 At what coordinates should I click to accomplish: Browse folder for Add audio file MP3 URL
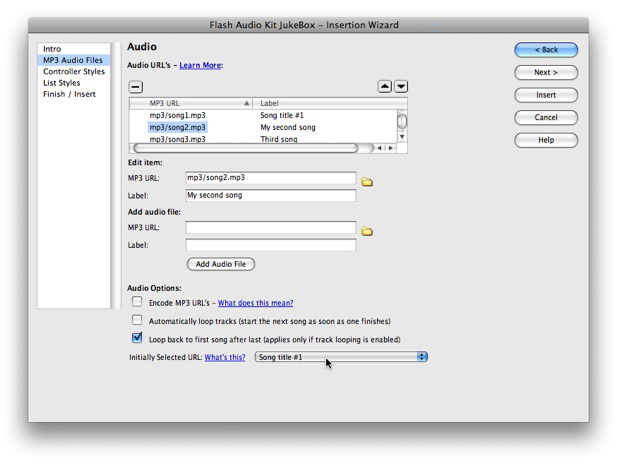point(367,231)
